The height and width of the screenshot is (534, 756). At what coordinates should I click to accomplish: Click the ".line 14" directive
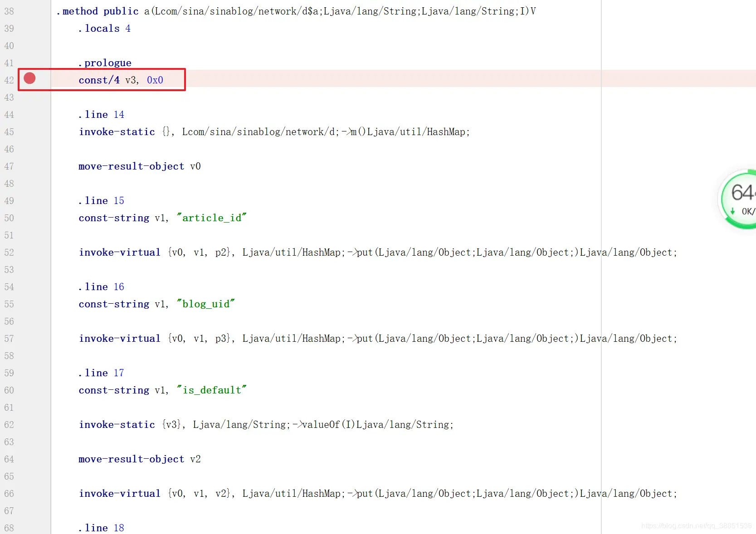click(102, 115)
